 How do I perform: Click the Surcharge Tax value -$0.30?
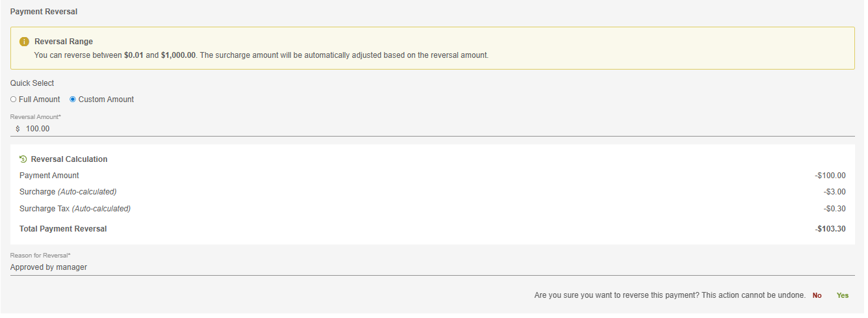click(x=834, y=209)
